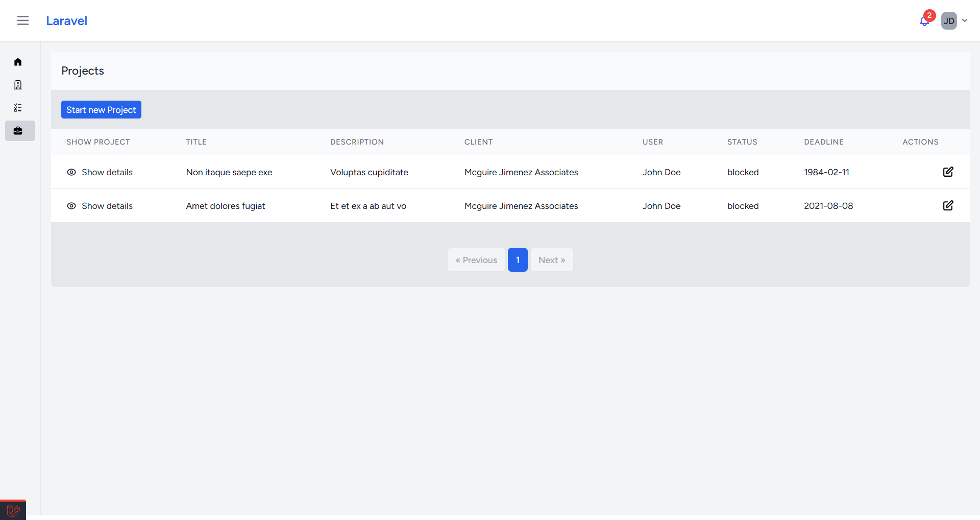The image size is (980, 520).
Task: Click the STATUS column header
Action: pyautogui.click(x=742, y=142)
